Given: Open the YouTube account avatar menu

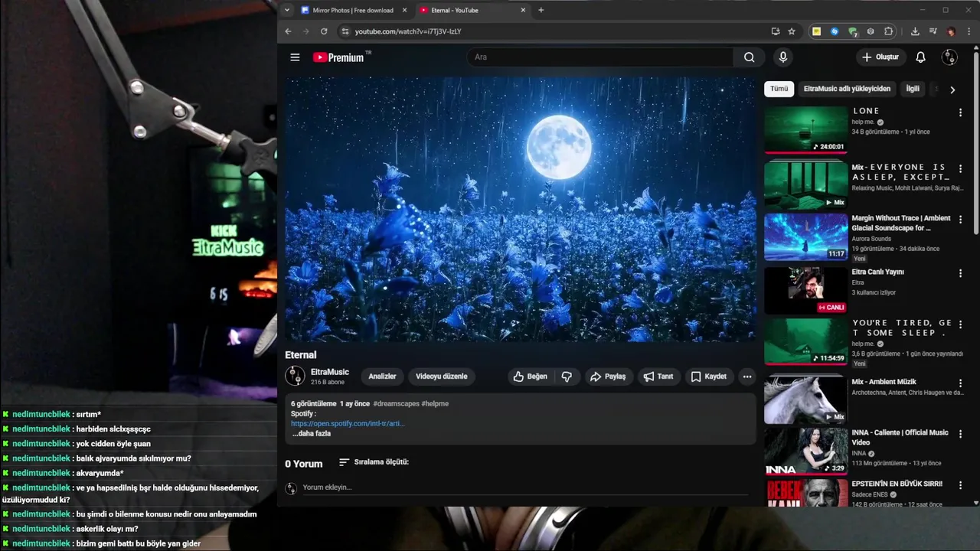Looking at the screenshot, I should pos(949,57).
